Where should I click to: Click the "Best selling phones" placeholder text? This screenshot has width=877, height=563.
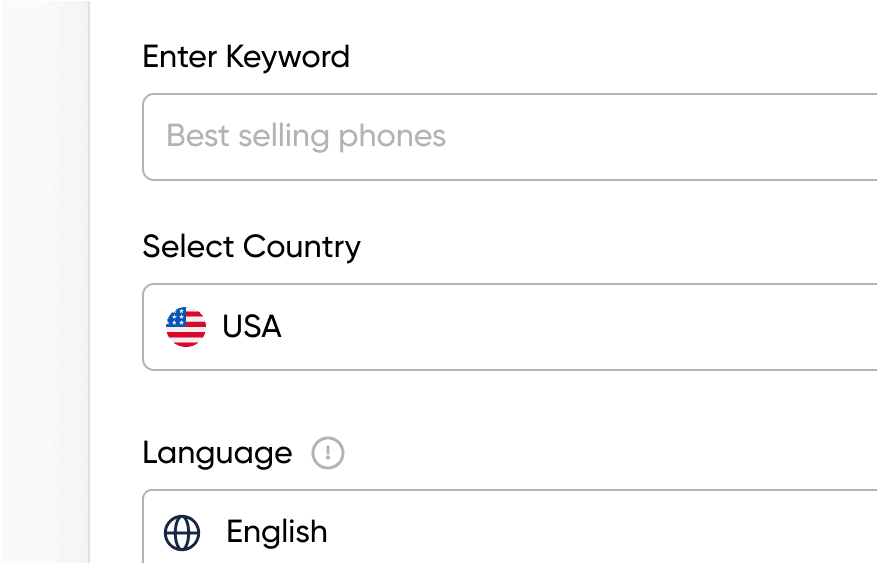pyautogui.click(x=306, y=136)
